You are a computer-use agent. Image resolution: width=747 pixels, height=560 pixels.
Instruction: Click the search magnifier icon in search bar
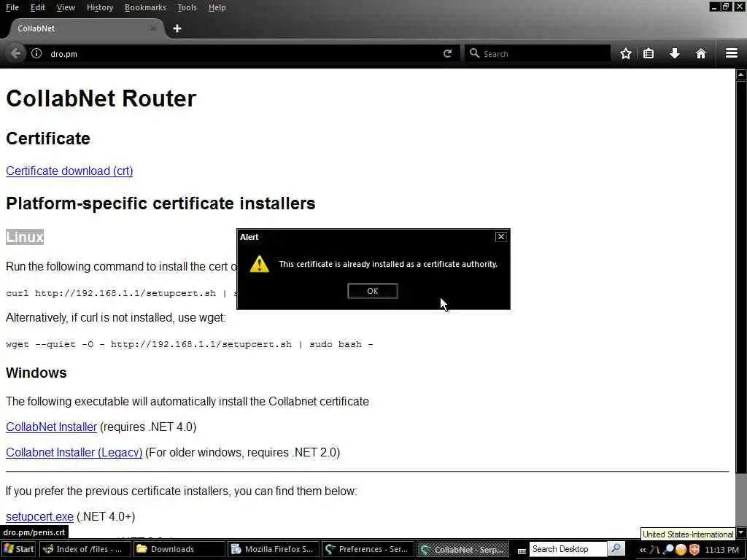[x=474, y=53]
